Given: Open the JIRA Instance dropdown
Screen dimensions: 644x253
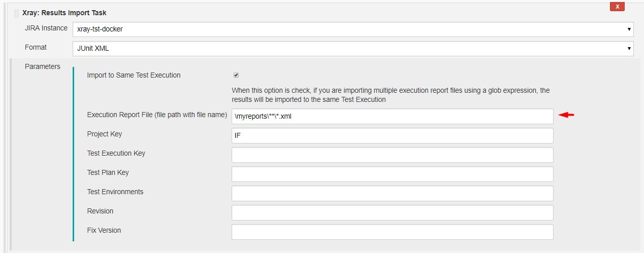Looking at the screenshot, I should (x=353, y=29).
